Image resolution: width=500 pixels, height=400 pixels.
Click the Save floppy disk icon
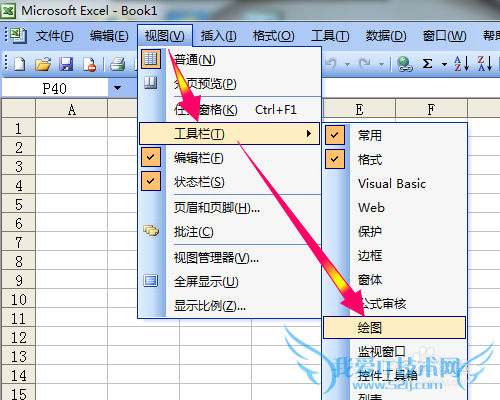pos(66,64)
